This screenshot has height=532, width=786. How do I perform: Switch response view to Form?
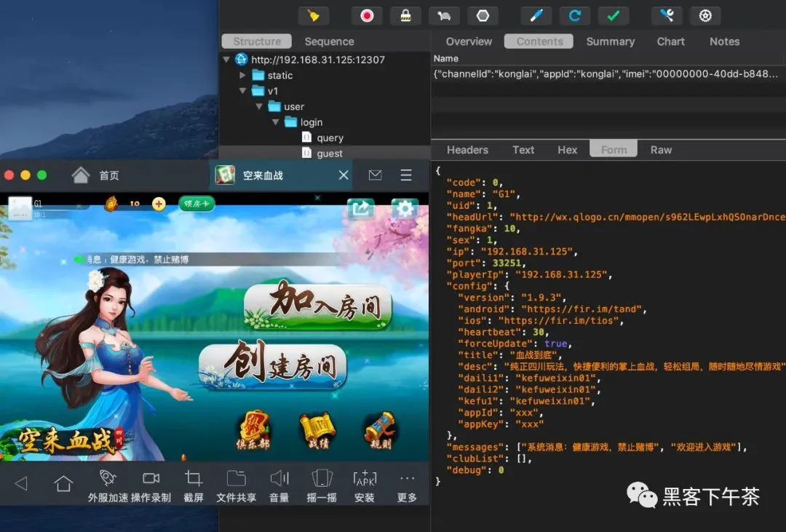click(x=614, y=149)
